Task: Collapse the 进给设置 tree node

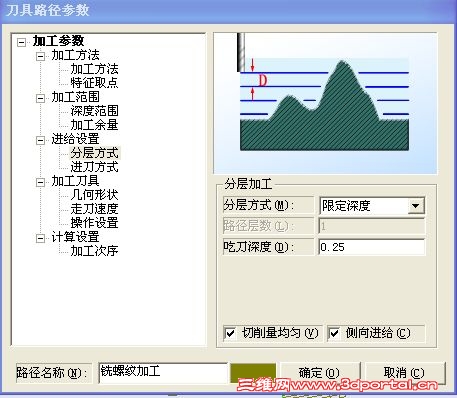Action: [40, 140]
